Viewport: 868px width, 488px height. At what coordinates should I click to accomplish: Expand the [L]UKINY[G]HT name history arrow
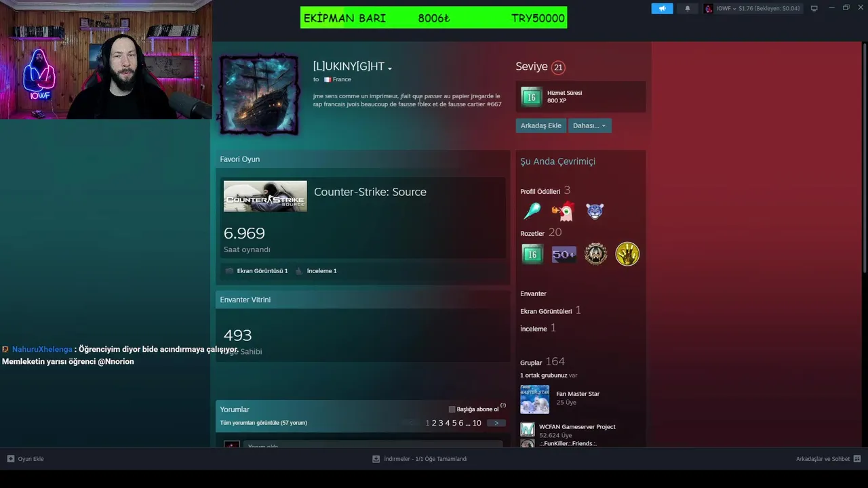[390, 68]
